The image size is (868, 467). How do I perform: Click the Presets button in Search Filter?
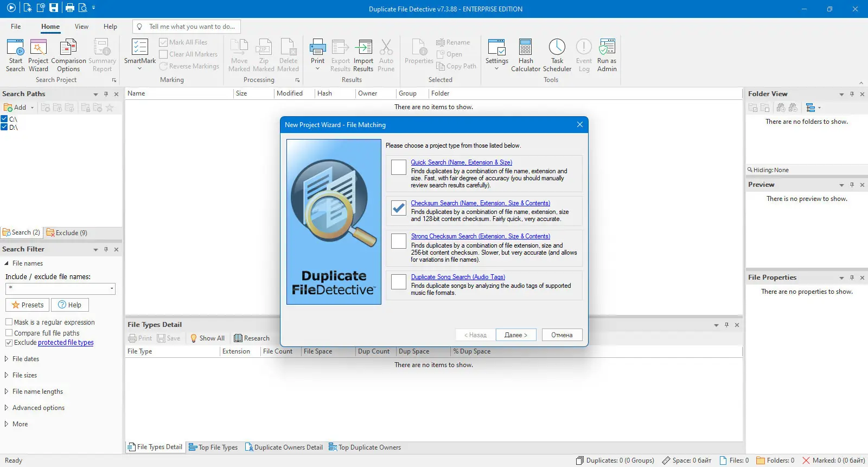27,305
